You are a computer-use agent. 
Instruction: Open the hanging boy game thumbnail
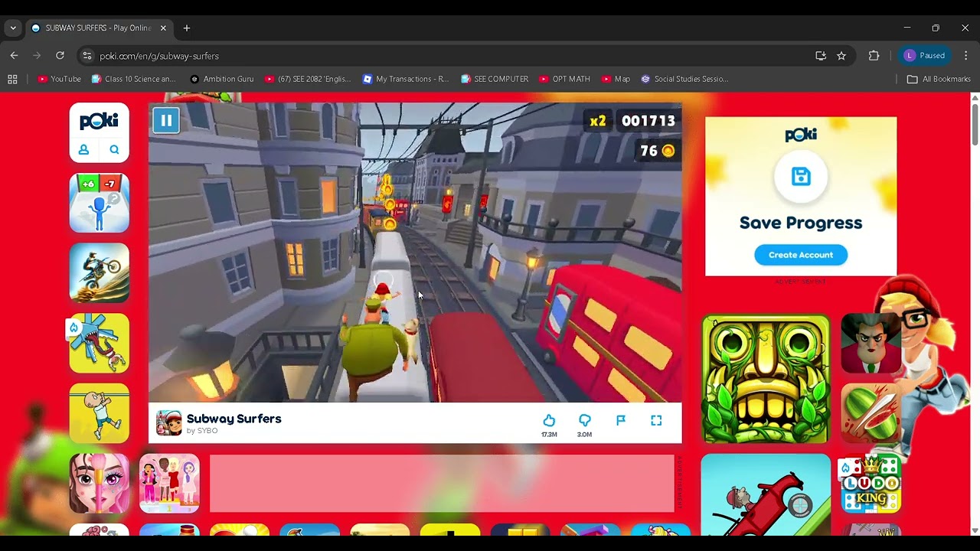100,413
